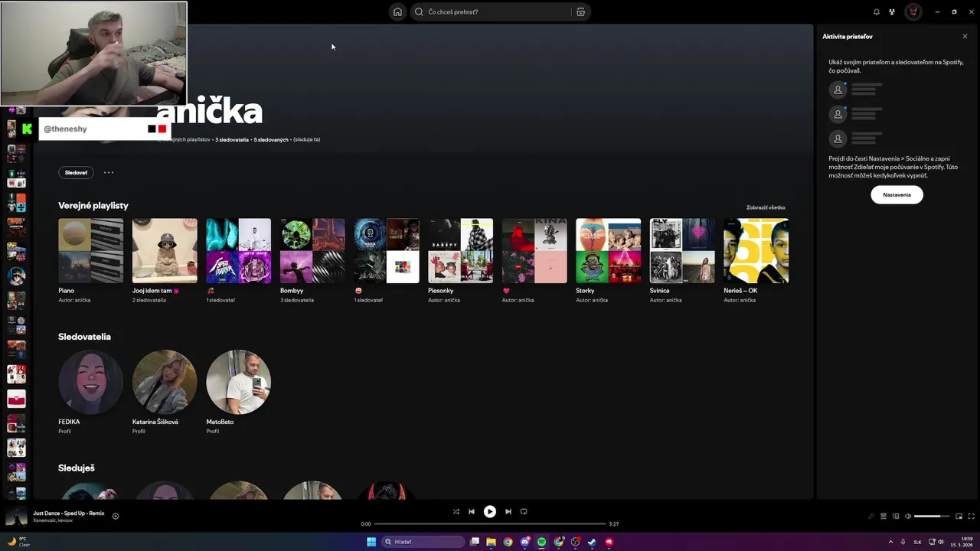
Task: Seek on the song progress bar
Action: click(490, 524)
